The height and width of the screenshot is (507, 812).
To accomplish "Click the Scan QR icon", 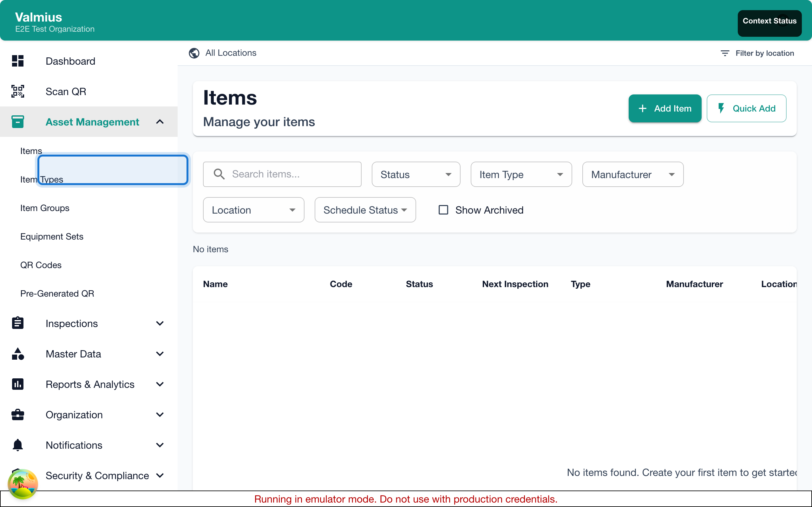I will 17,91.
